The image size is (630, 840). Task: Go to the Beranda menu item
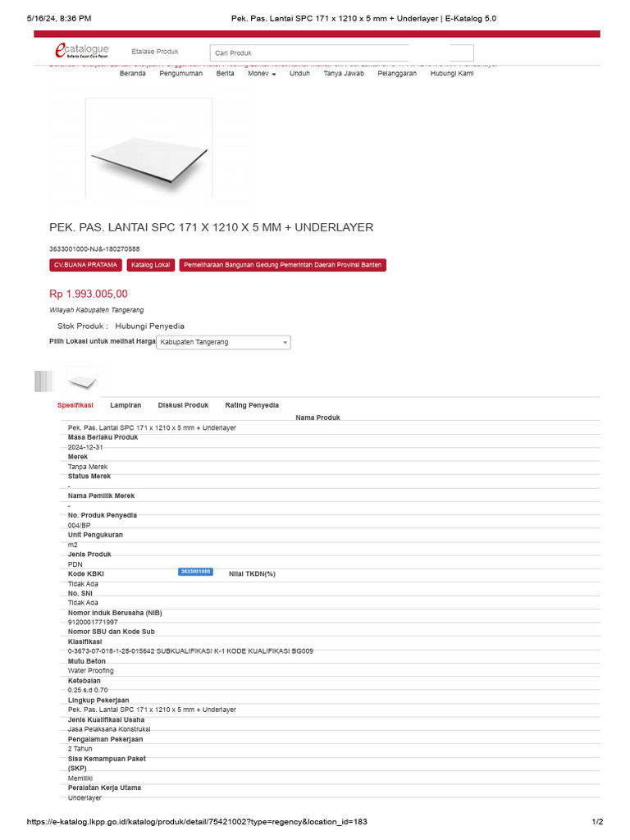[x=132, y=73]
